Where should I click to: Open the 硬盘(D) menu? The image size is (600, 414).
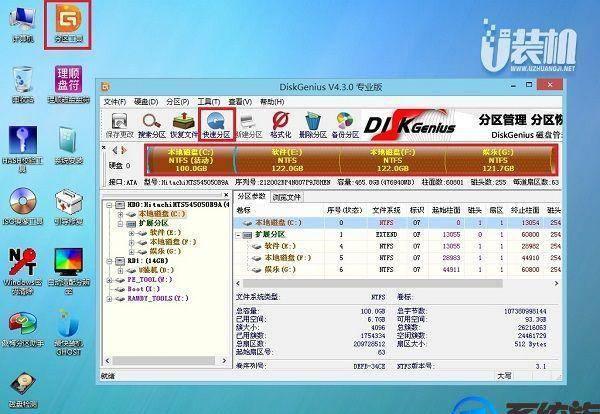point(146,102)
